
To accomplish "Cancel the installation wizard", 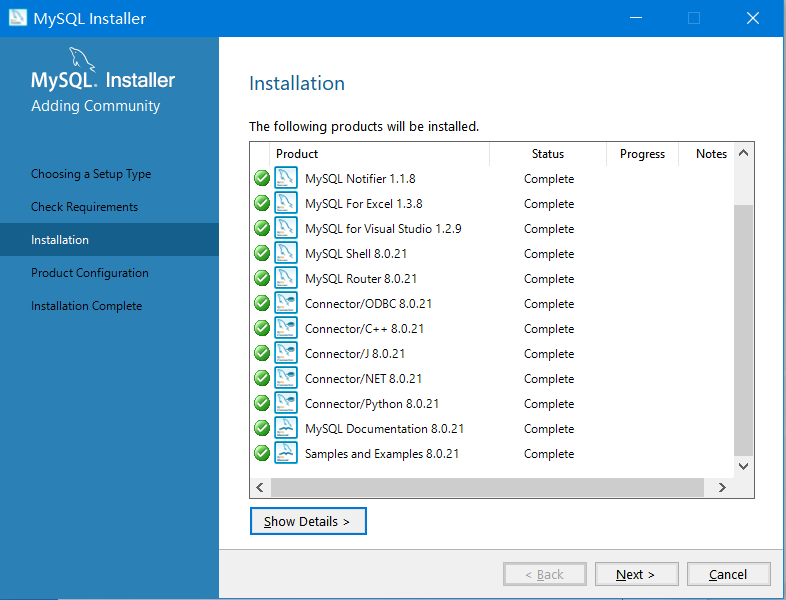I will (x=728, y=574).
